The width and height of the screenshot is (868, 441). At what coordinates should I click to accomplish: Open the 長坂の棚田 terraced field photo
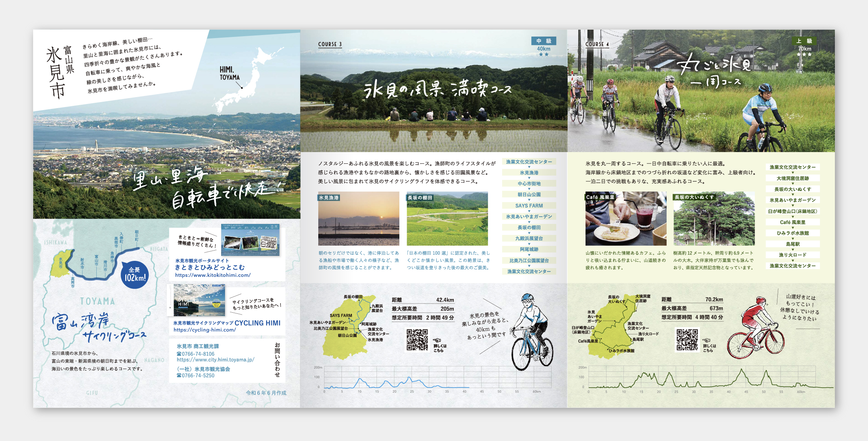coord(447,219)
